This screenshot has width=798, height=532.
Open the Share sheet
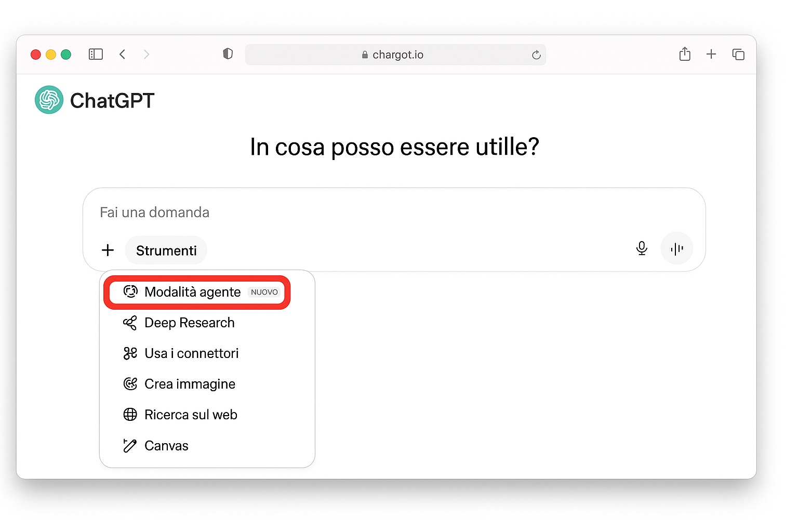(685, 54)
